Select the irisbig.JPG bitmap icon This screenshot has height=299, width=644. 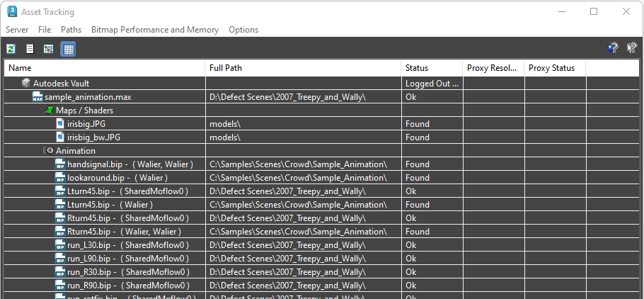(x=60, y=124)
